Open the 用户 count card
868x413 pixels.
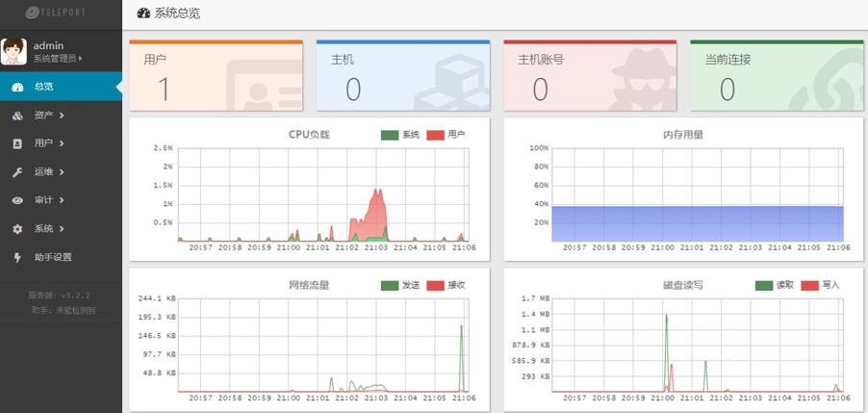(x=216, y=75)
